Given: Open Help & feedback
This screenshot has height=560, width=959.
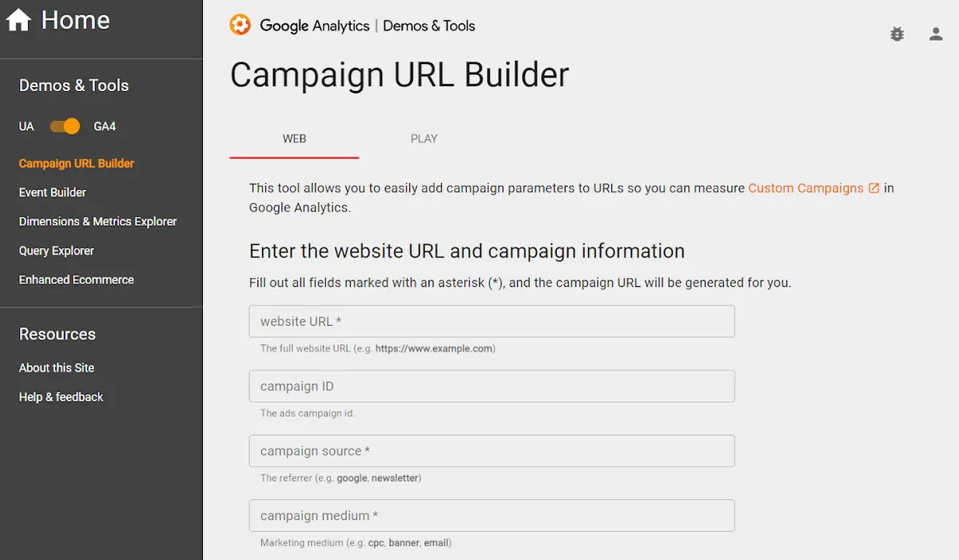Looking at the screenshot, I should point(61,397).
